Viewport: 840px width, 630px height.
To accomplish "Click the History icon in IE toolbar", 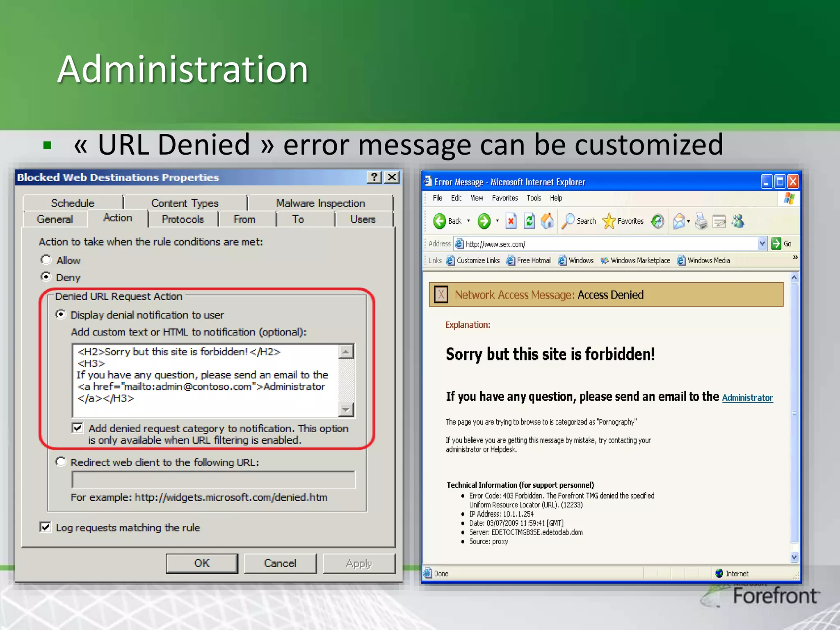I will point(657,221).
